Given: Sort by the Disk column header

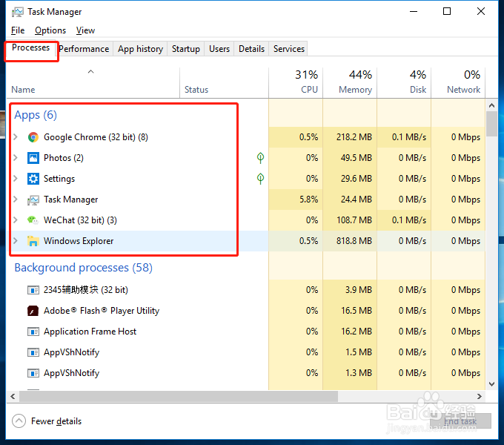Looking at the screenshot, I should pyautogui.click(x=404, y=83).
